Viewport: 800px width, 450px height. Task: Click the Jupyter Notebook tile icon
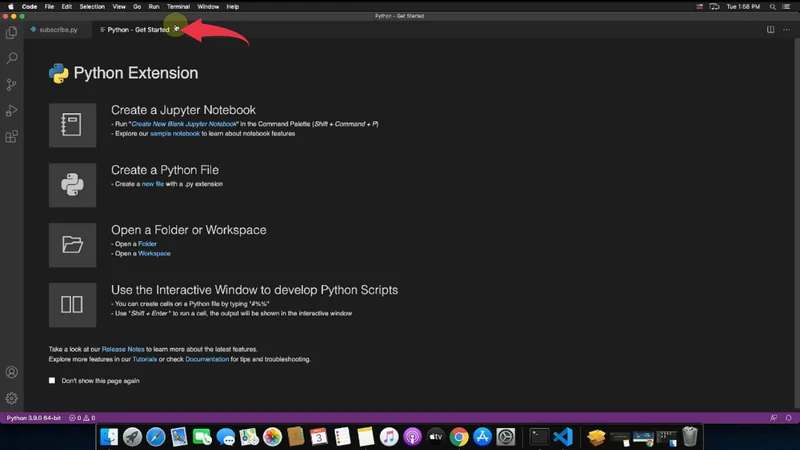pos(72,125)
